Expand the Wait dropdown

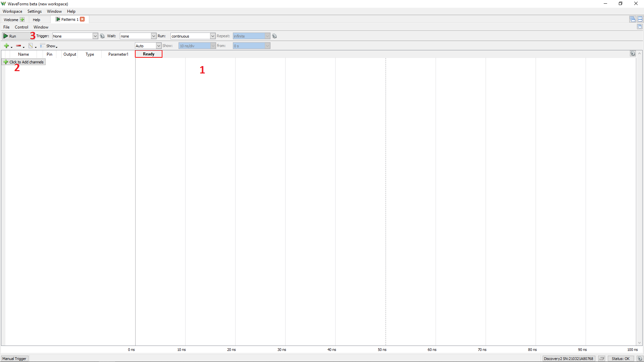point(153,36)
